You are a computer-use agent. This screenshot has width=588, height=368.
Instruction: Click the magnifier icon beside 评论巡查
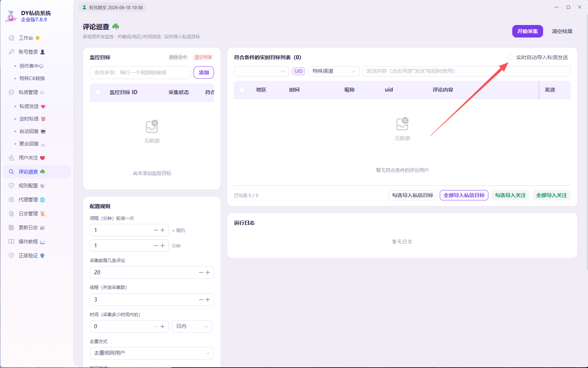point(11,172)
